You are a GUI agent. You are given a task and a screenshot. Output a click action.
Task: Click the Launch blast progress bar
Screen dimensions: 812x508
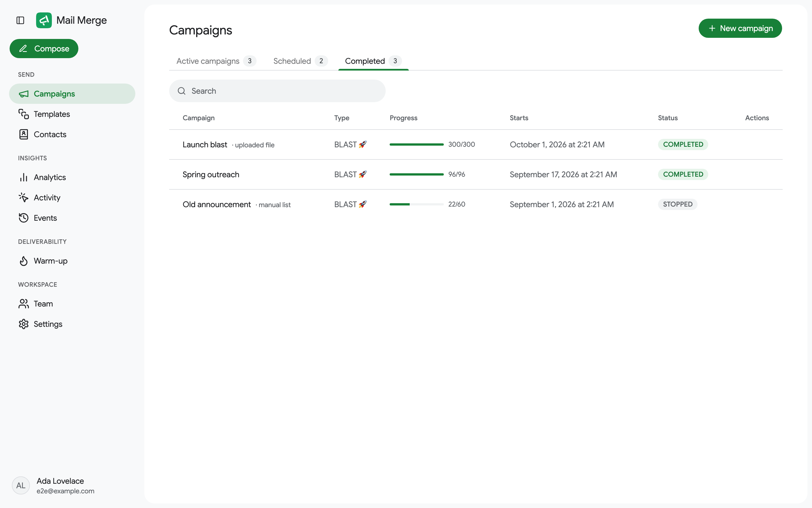pos(416,144)
